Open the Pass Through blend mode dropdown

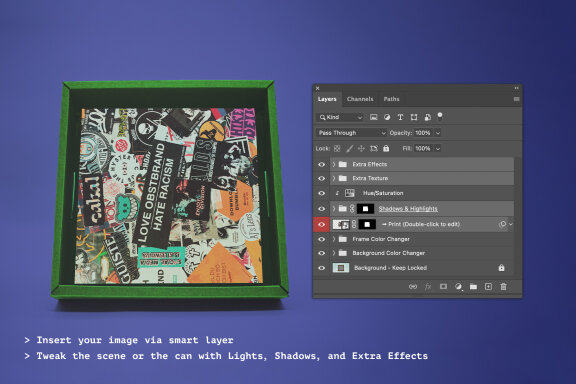(352, 133)
